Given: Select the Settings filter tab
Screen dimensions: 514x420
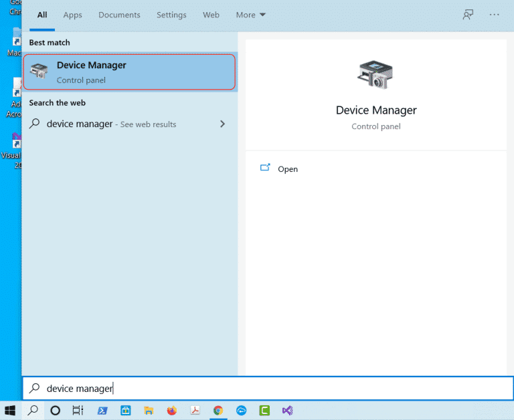Looking at the screenshot, I should (x=172, y=15).
